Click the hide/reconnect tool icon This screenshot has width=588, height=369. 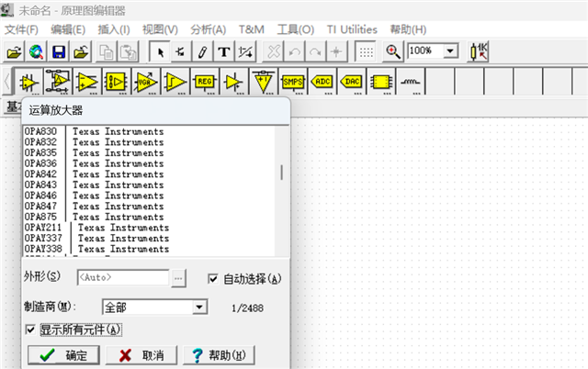point(245,51)
